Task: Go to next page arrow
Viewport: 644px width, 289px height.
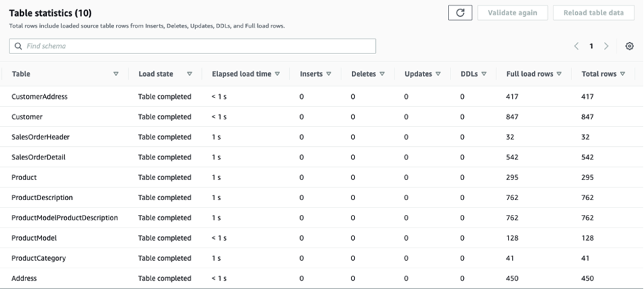Action: pyautogui.click(x=606, y=46)
